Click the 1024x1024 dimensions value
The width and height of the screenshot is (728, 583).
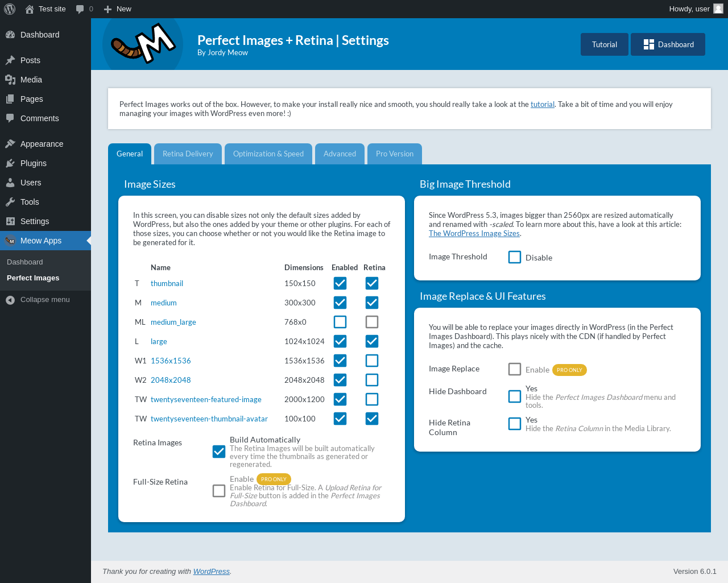304,341
